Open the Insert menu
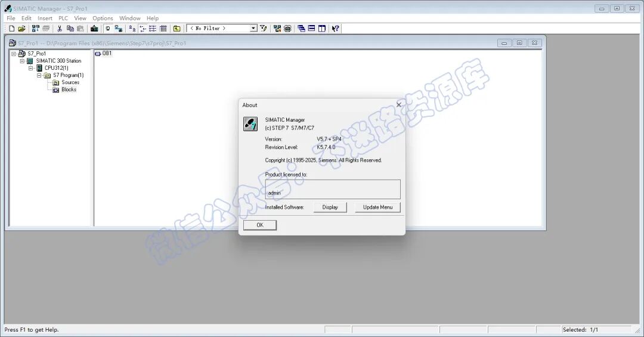The height and width of the screenshot is (337, 644). point(45,18)
